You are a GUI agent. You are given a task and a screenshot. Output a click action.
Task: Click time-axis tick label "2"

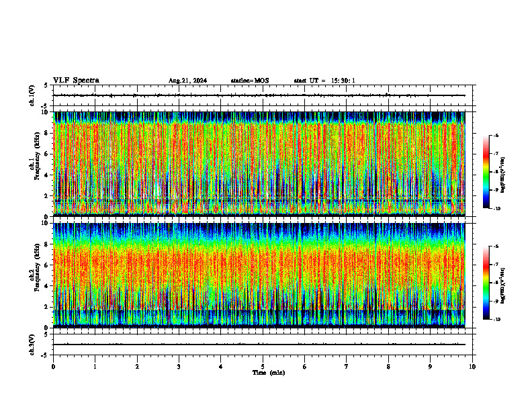pos(137,367)
